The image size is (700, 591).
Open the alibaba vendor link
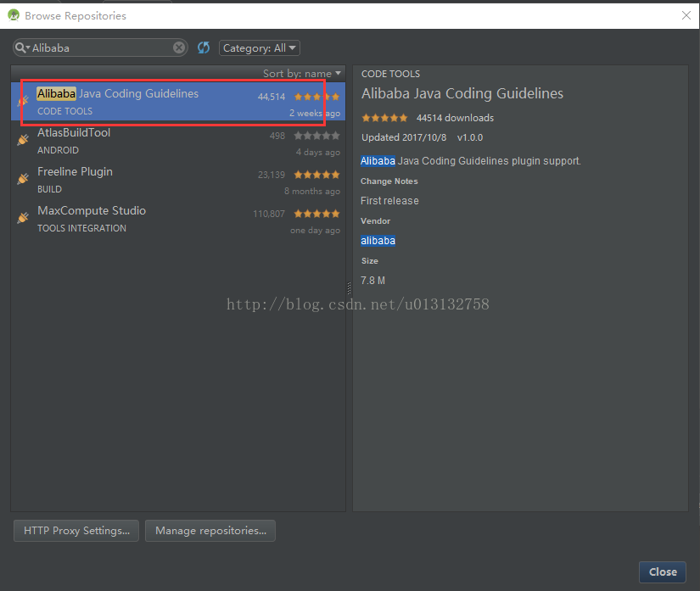378,241
